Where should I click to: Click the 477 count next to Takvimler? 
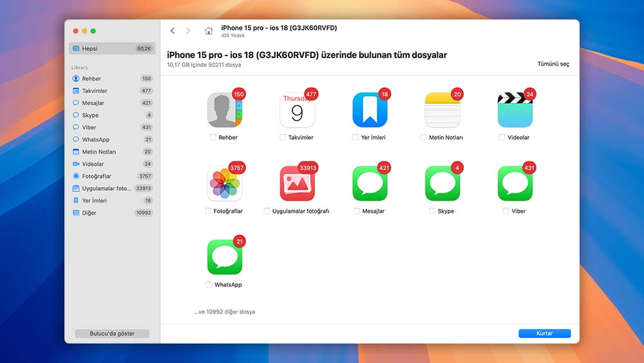tap(146, 91)
